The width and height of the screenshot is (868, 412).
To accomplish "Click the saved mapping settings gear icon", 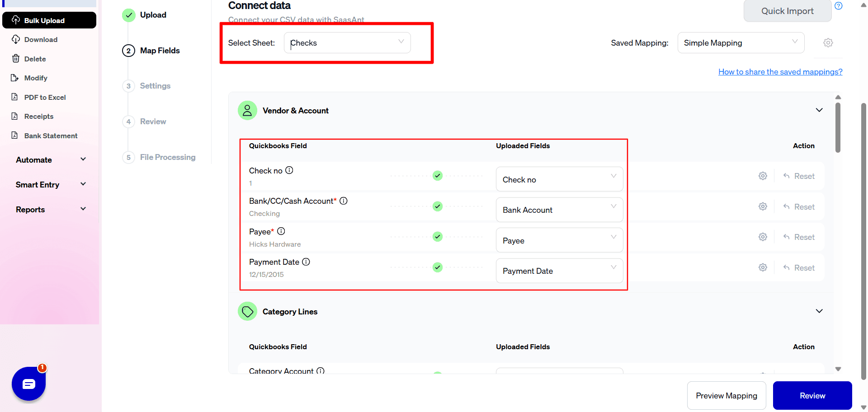I will coord(828,43).
